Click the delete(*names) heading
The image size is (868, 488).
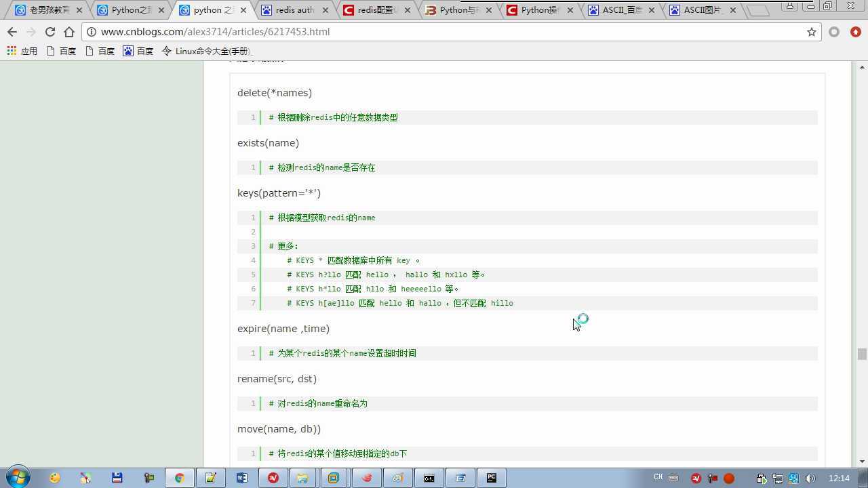tap(275, 93)
